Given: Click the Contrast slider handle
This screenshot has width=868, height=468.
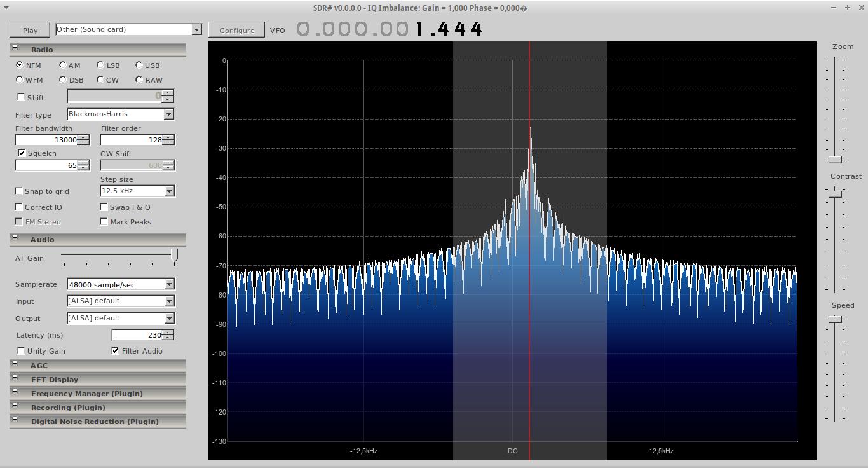Looking at the screenshot, I should [x=835, y=193].
